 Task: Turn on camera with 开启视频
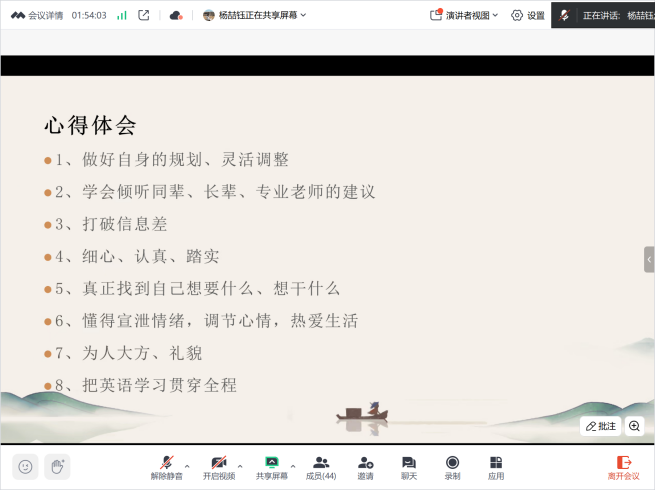point(219,467)
